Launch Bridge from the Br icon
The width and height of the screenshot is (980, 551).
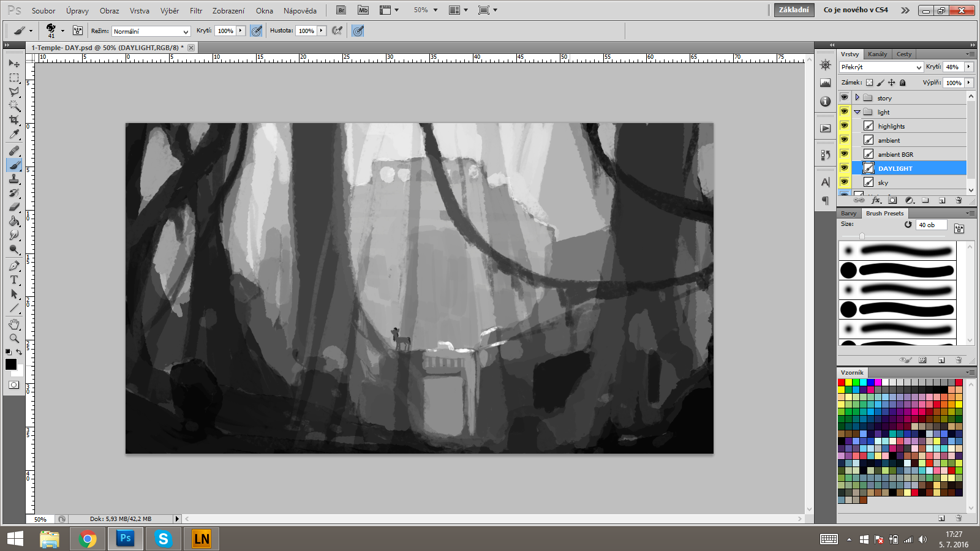[x=341, y=10]
